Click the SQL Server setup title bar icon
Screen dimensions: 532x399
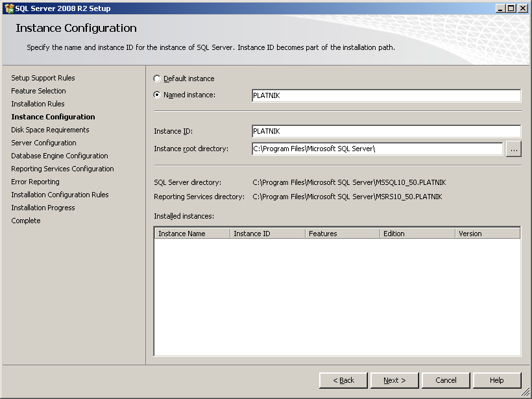tap(9, 8)
